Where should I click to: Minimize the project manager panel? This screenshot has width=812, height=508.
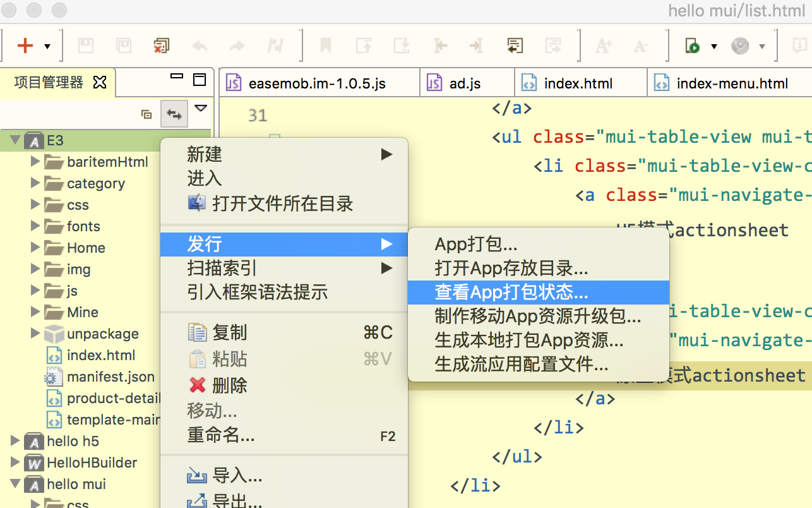[x=177, y=78]
